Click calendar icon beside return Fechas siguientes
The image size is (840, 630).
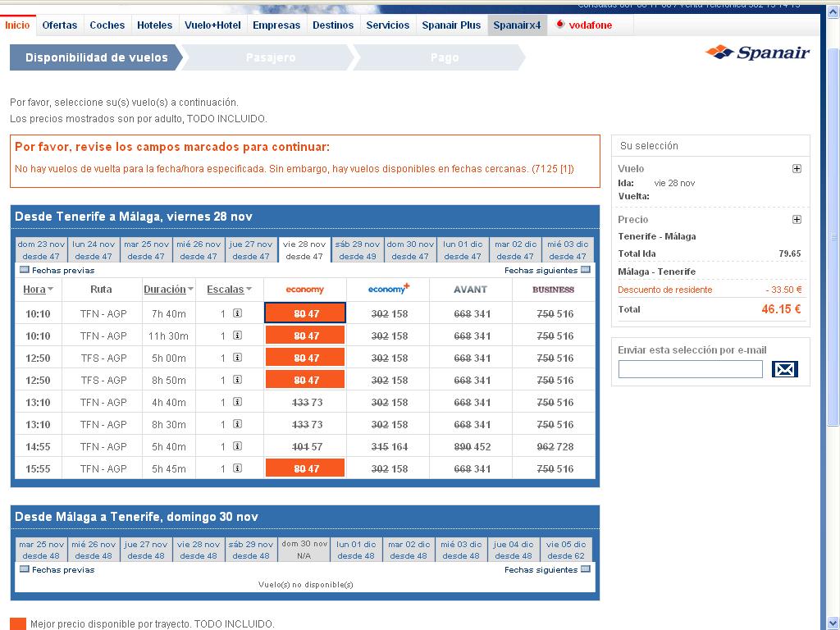(585, 569)
